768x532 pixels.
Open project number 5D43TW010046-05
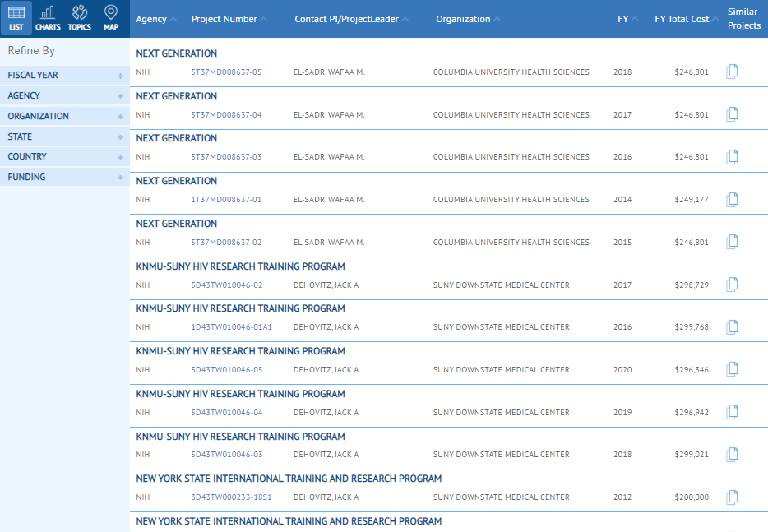tap(227, 370)
